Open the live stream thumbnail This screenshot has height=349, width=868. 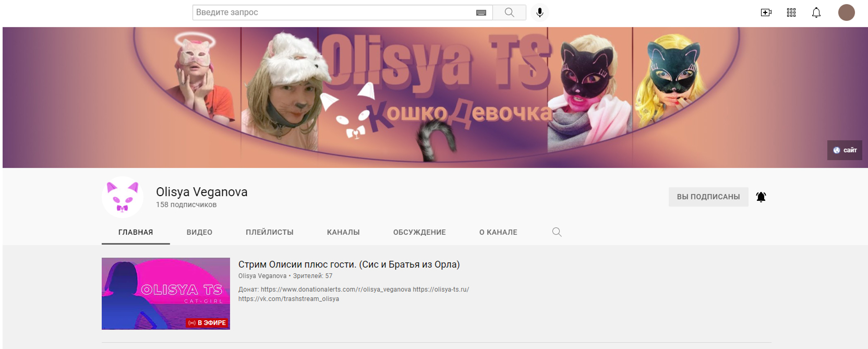(x=166, y=294)
